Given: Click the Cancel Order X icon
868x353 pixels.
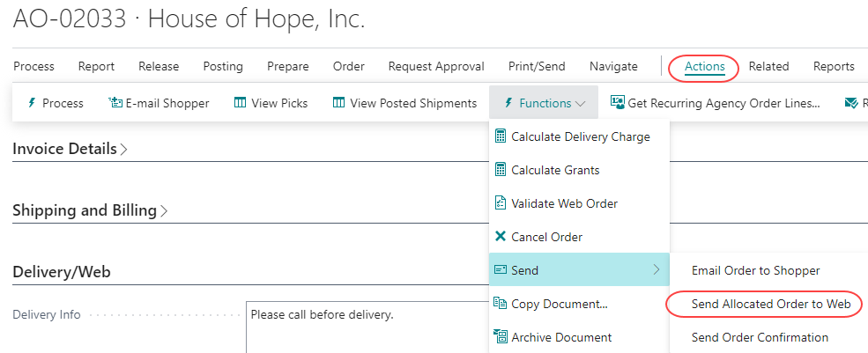Looking at the screenshot, I should [501, 237].
